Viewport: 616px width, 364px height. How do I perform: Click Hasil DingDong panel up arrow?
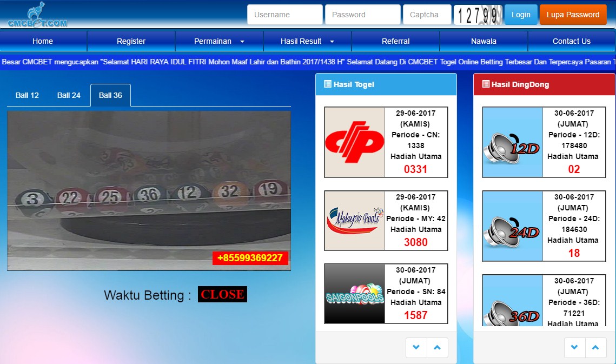(595, 347)
